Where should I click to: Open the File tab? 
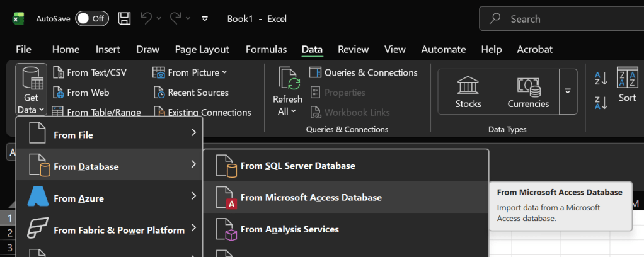pos(23,50)
